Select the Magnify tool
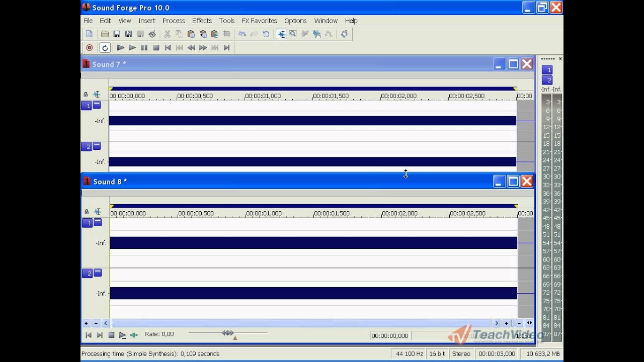Screen dimensions: 644x362 pyautogui.click(x=293, y=34)
